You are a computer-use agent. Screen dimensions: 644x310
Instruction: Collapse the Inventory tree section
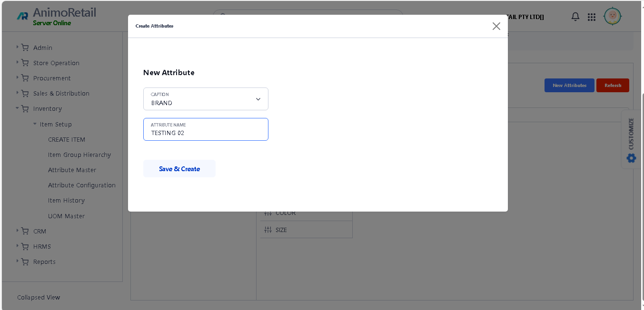pyautogui.click(x=18, y=108)
